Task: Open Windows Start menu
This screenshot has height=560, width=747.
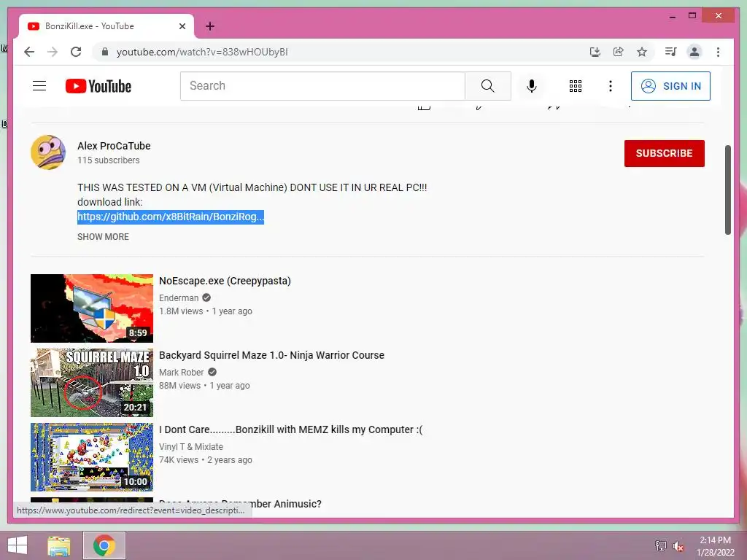Action: pyautogui.click(x=18, y=545)
